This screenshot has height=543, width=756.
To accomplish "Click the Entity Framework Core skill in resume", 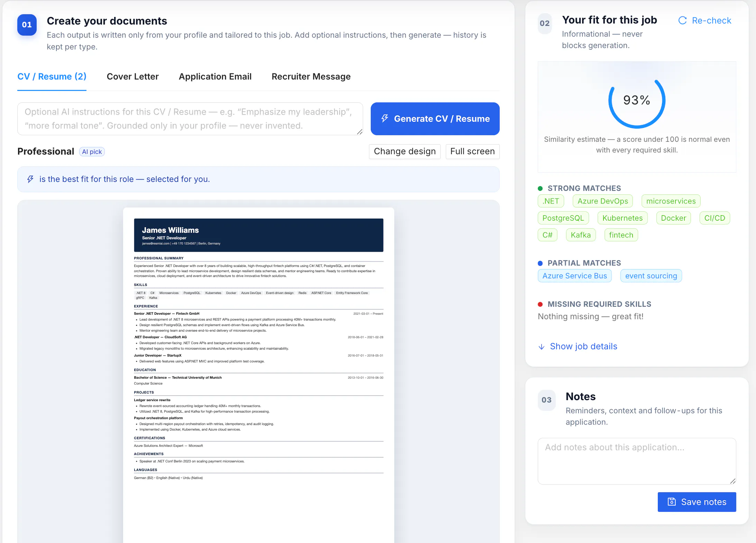I will click(352, 293).
